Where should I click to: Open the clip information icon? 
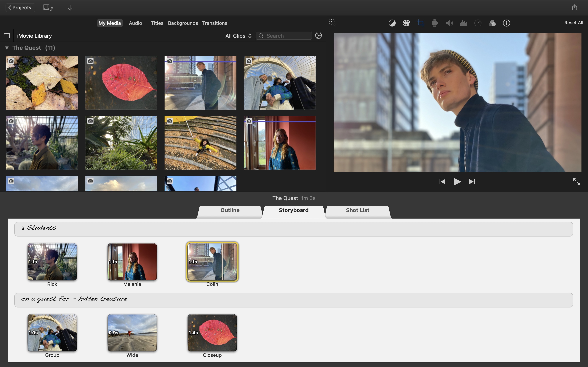pos(506,23)
